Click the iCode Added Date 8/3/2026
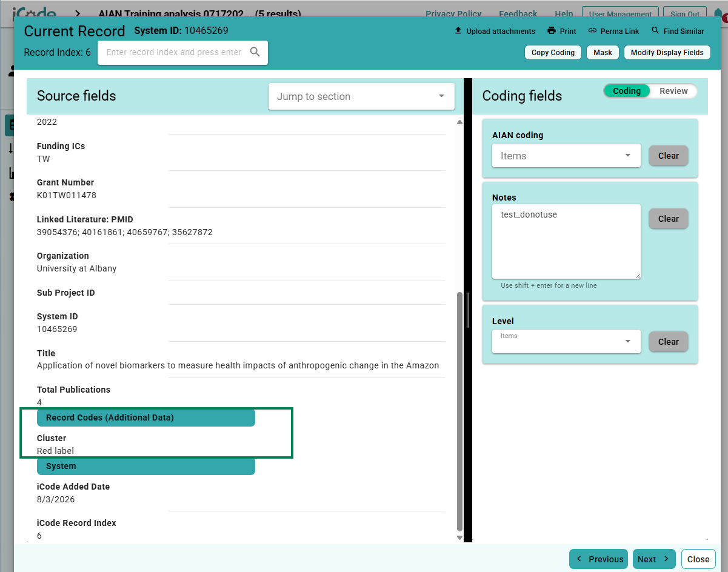This screenshot has height=572, width=728. pyautogui.click(x=56, y=499)
